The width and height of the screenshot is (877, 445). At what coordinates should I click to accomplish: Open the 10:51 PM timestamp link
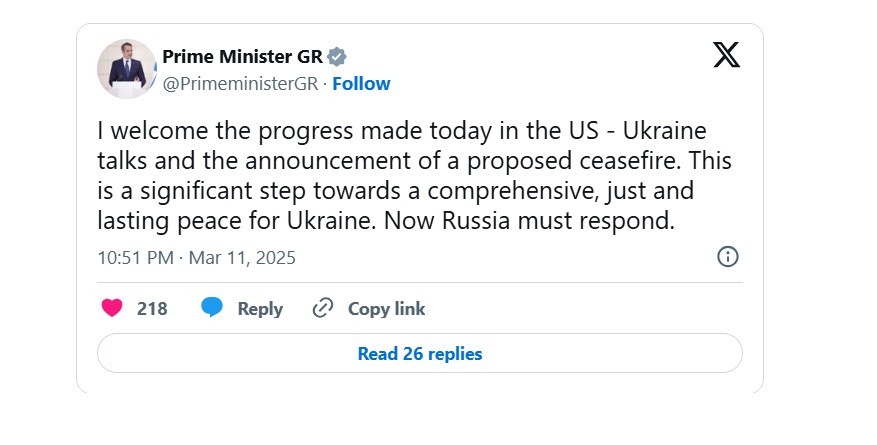click(x=135, y=257)
